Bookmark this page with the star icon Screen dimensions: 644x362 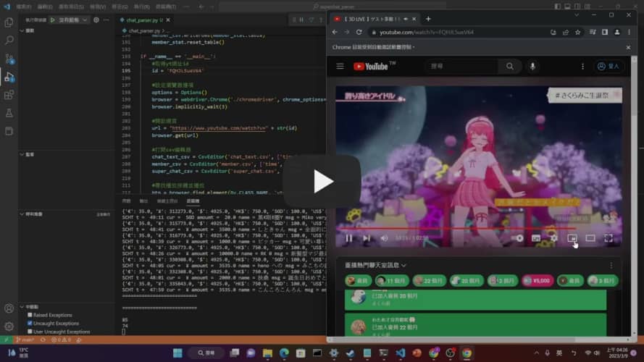pos(577,32)
